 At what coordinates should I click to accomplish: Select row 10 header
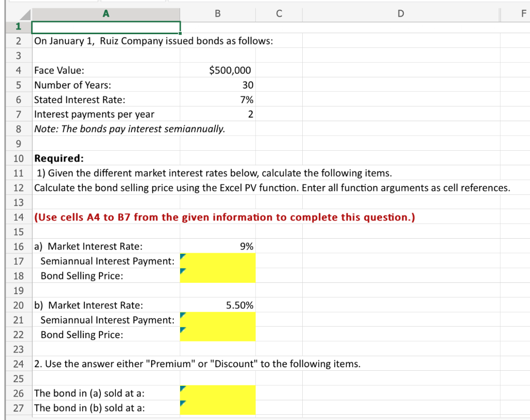coord(19,158)
